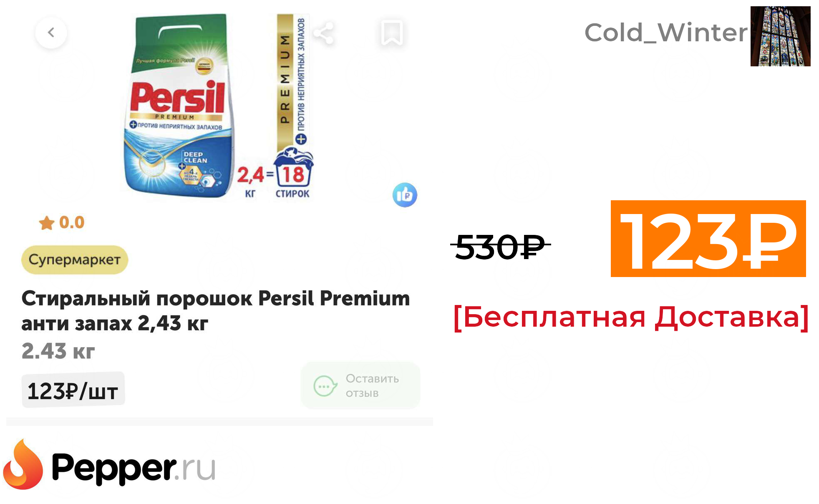819x504 pixels.
Task: Tap the share icon above product image
Action: (324, 33)
